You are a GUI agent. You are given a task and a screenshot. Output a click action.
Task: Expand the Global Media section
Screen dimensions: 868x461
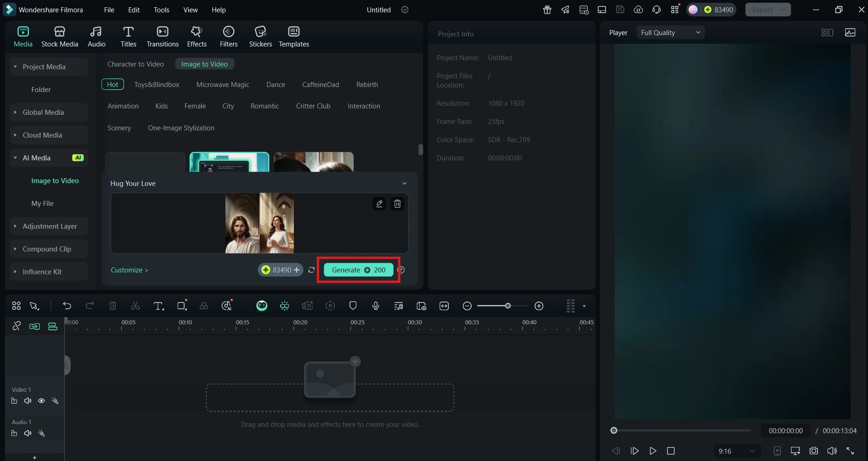click(x=15, y=112)
